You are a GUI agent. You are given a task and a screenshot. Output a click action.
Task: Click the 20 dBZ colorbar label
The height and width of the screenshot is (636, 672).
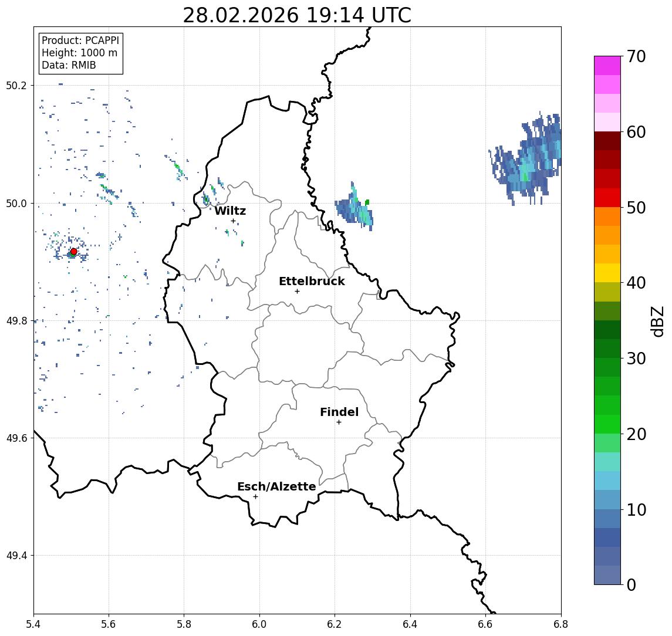tap(636, 434)
